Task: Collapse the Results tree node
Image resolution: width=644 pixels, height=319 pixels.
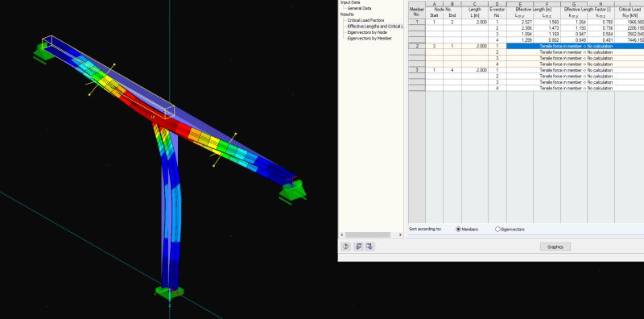Action: 347,14
